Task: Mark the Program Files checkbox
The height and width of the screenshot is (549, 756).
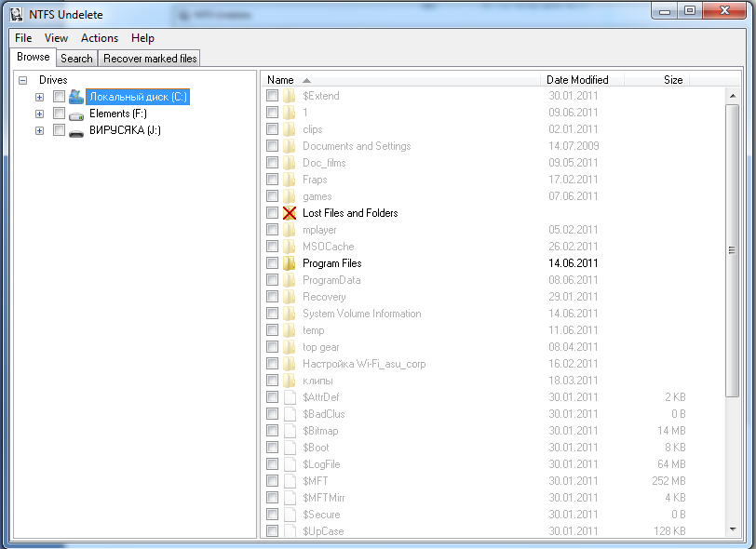Action: click(x=273, y=262)
